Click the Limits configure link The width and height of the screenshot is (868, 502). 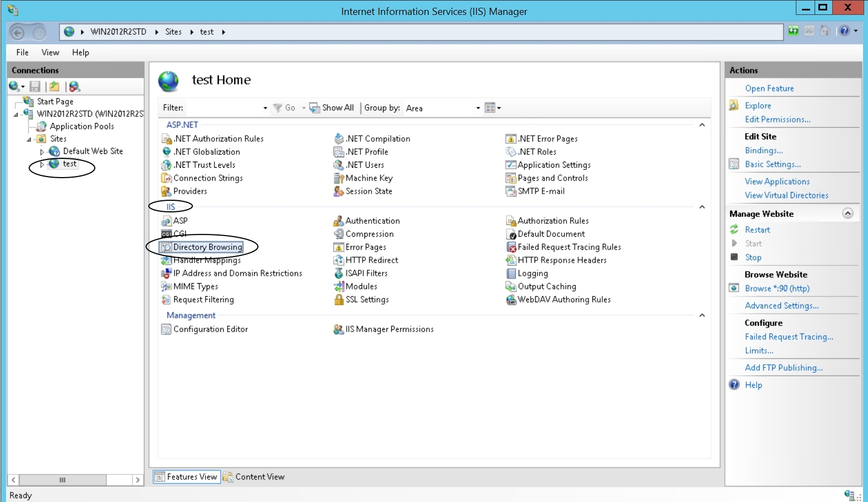[759, 351]
